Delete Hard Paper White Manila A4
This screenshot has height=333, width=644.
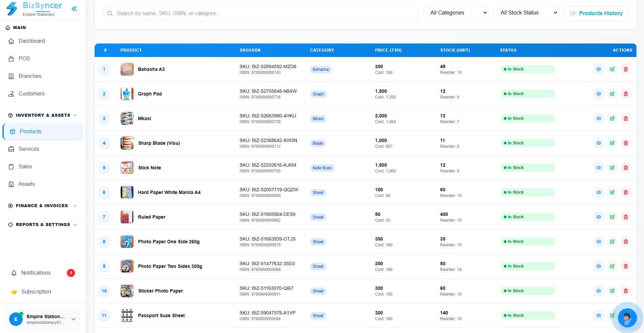(625, 192)
